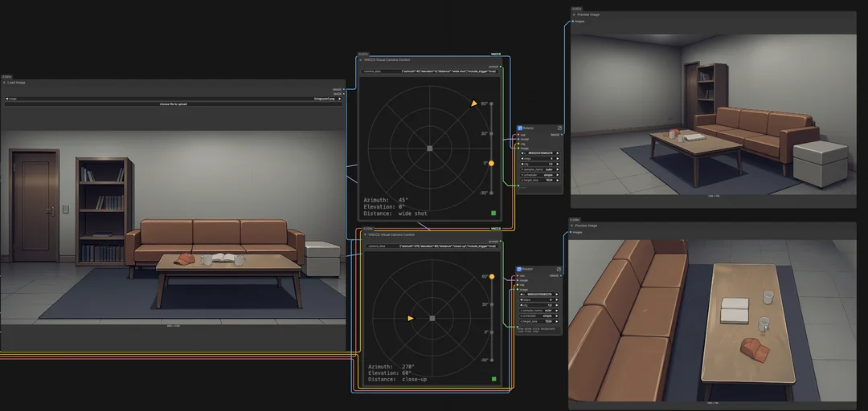
Task: Click the 60° elevation handle in lower camera node
Action: pyautogui.click(x=492, y=276)
